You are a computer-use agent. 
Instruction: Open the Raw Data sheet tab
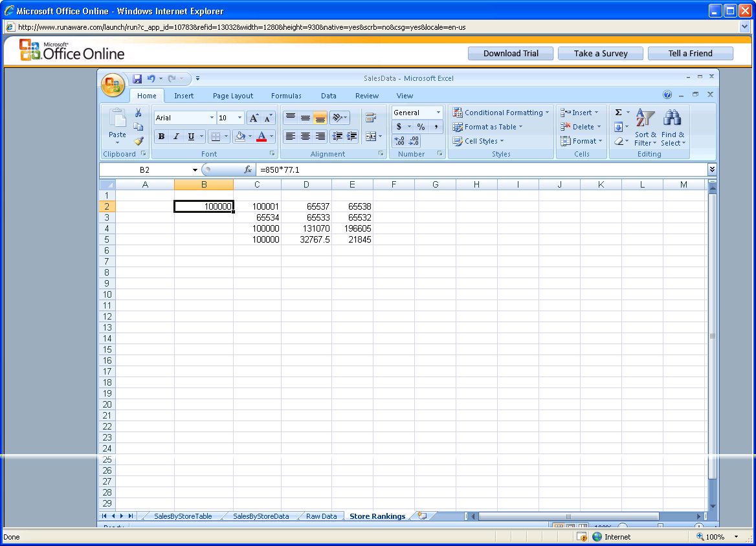pyautogui.click(x=321, y=516)
